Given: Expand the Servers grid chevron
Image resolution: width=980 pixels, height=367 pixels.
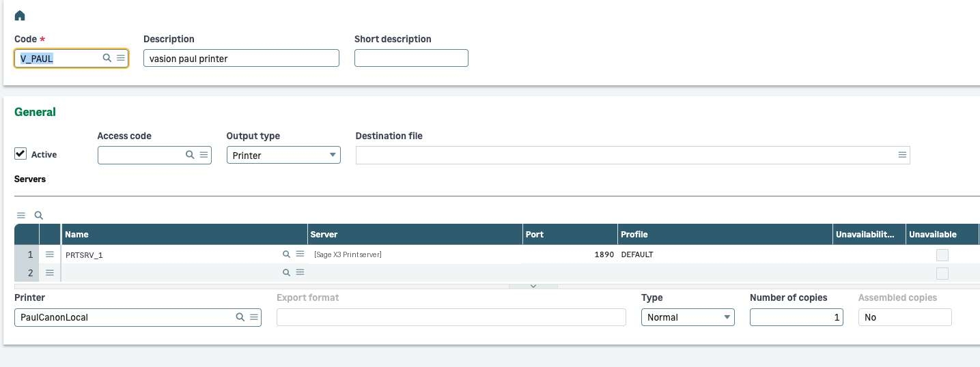Looking at the screenshot, I should coord(533,286).
